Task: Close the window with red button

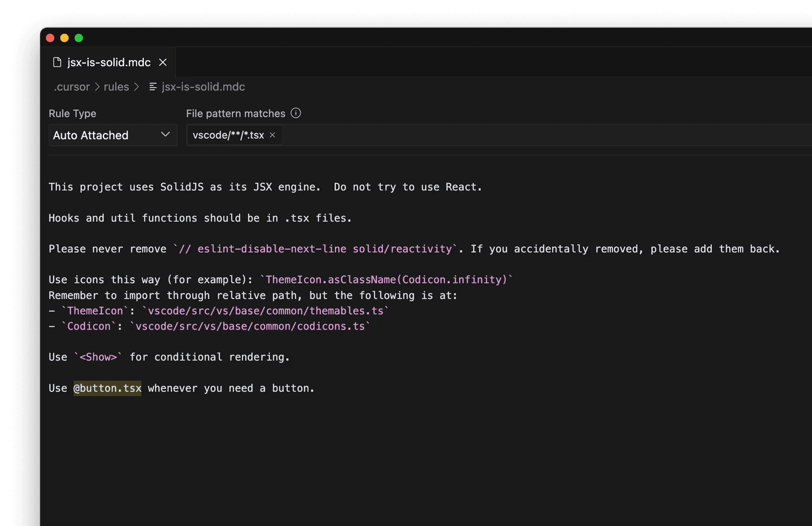Action: pyautogui.click(x=50, y=38)
